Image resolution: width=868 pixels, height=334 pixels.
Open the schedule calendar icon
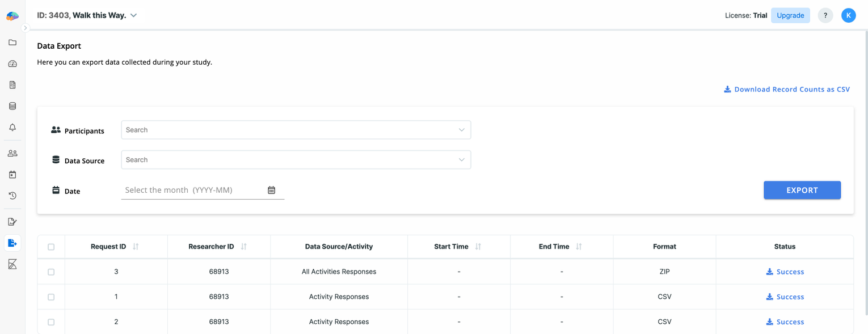[x=12, y=174]
